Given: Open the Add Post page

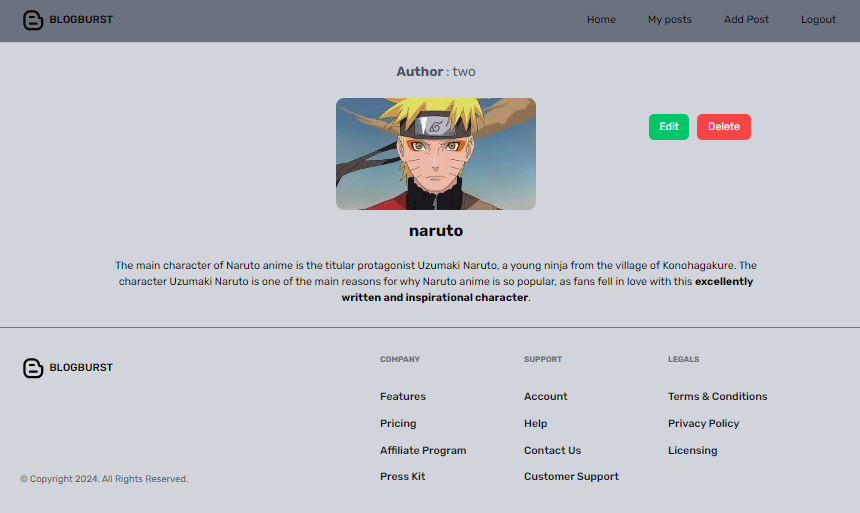Looking at the screenshot, I should (746, 20).
